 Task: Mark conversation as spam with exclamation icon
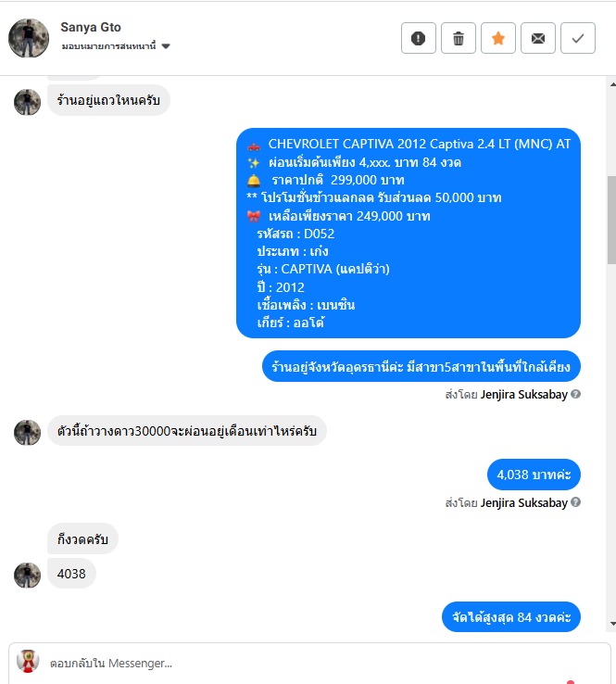click(418, 38)
